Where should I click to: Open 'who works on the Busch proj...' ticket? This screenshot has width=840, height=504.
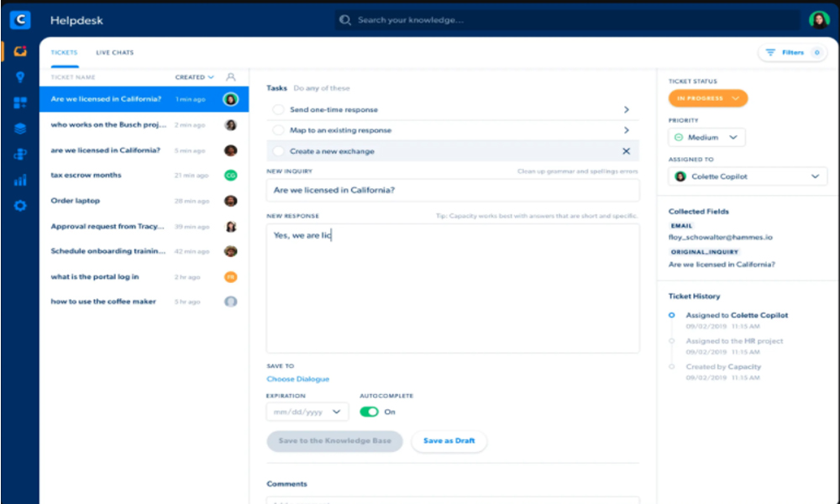click(x=144, y=125)
